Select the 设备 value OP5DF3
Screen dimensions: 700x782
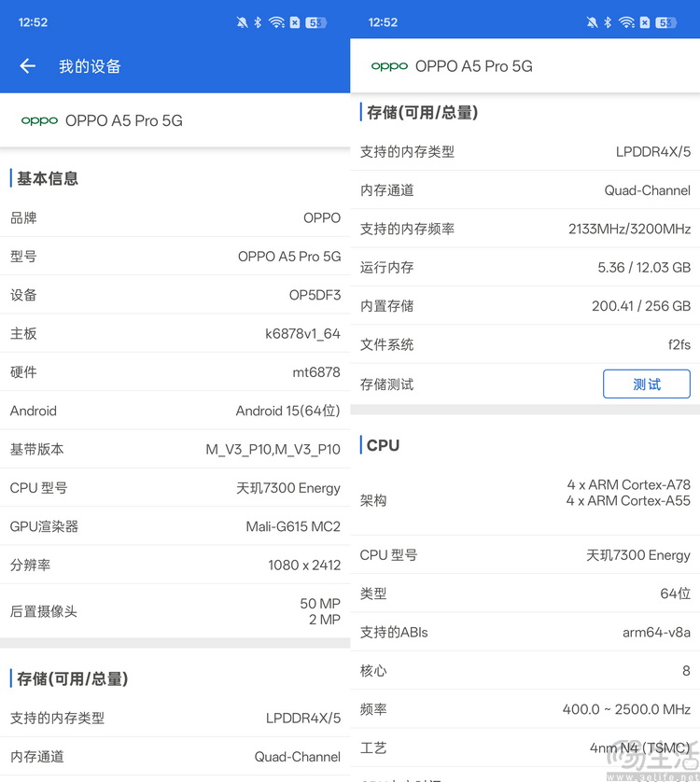(x=315, y=295)
